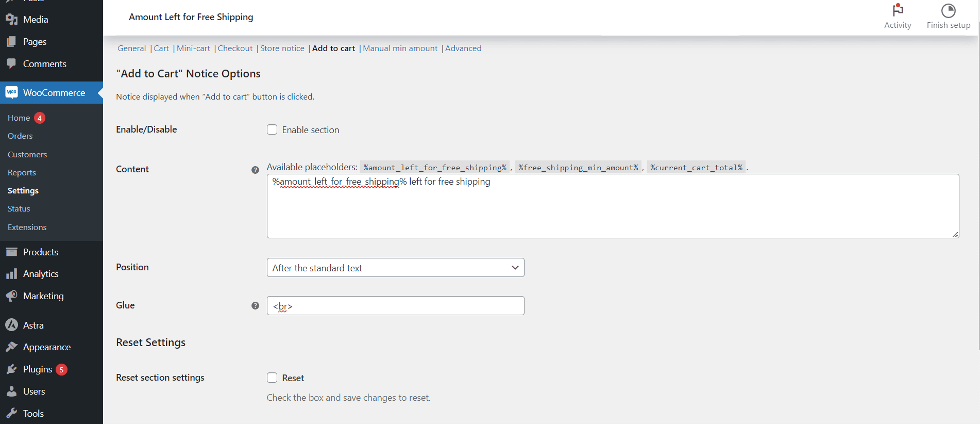This screenshot has width=980, height=424.
Task: Click the Analytics bar chart icon
Action: coord(11,274)
